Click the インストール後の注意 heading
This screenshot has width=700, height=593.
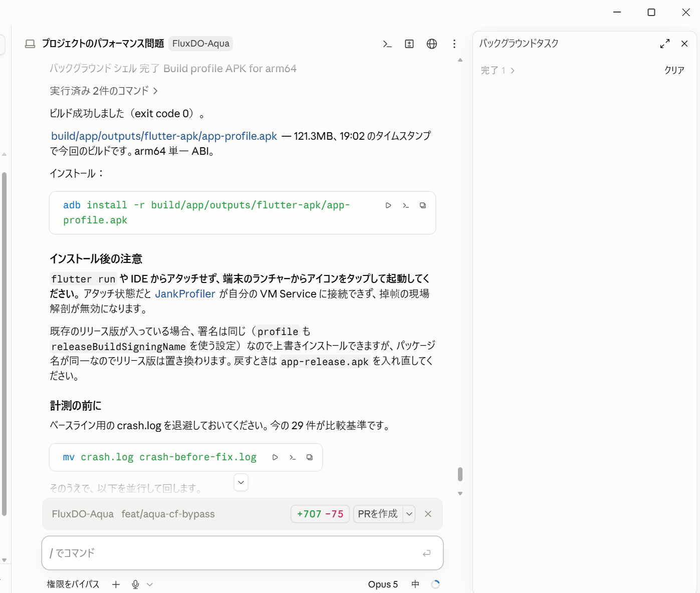pos(96,259)
